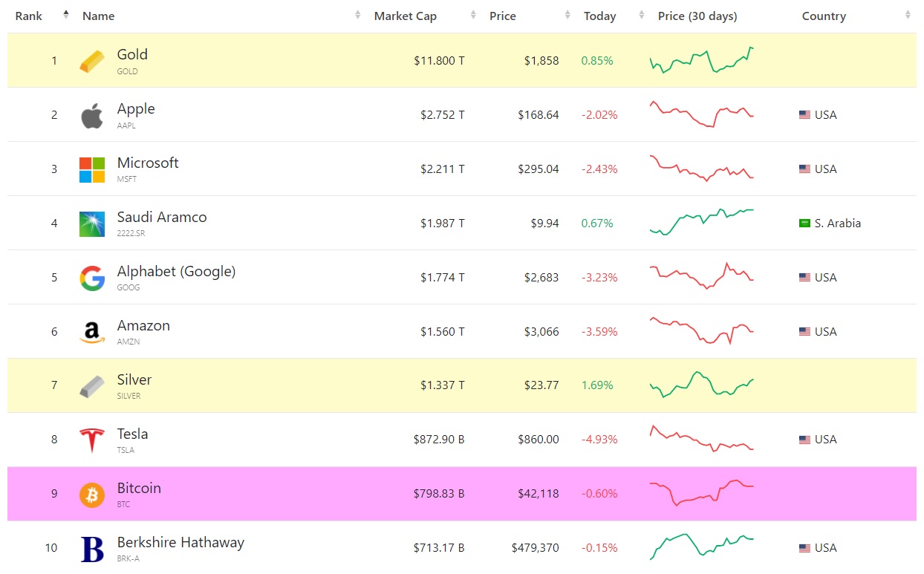Click the USA flag in Apple row
924x574 pixels.
(x=804, y=115)
